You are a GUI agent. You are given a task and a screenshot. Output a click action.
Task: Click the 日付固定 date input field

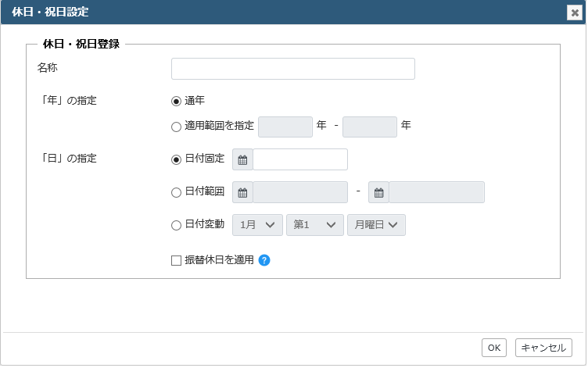300,159
